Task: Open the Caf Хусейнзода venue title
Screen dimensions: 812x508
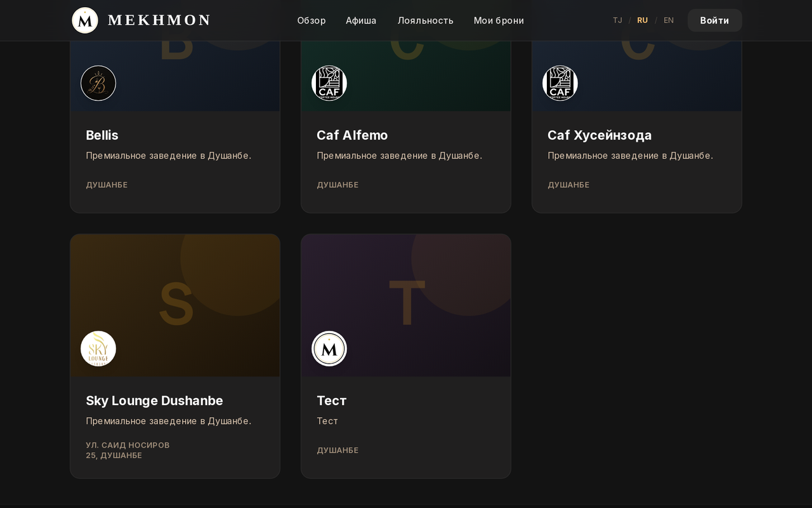Action: (x=599, y=135)
